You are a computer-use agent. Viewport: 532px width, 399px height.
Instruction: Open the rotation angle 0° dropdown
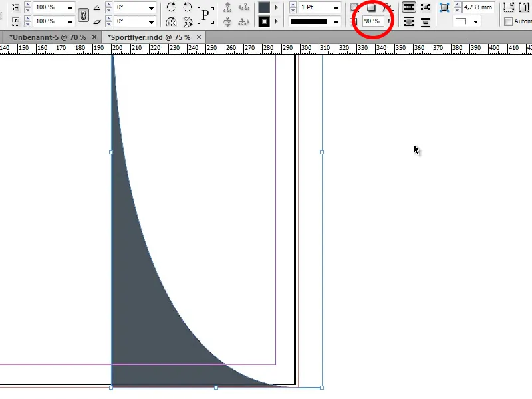151,8
